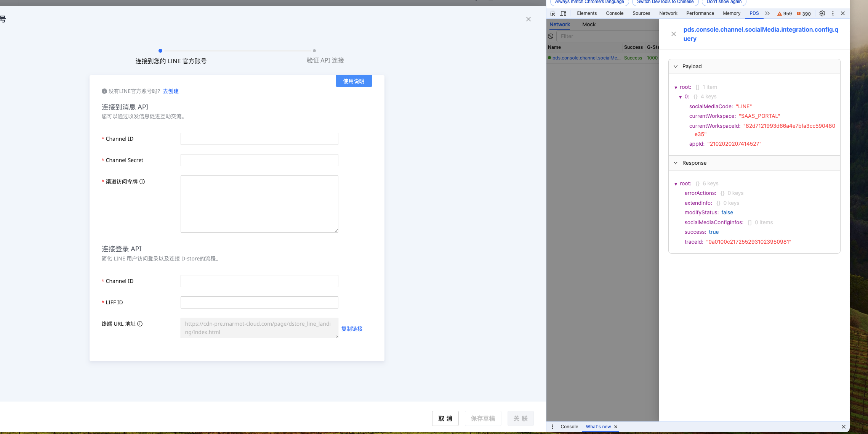
Task: Toggle the device toolbar icon
Action: tap(563, 13)
